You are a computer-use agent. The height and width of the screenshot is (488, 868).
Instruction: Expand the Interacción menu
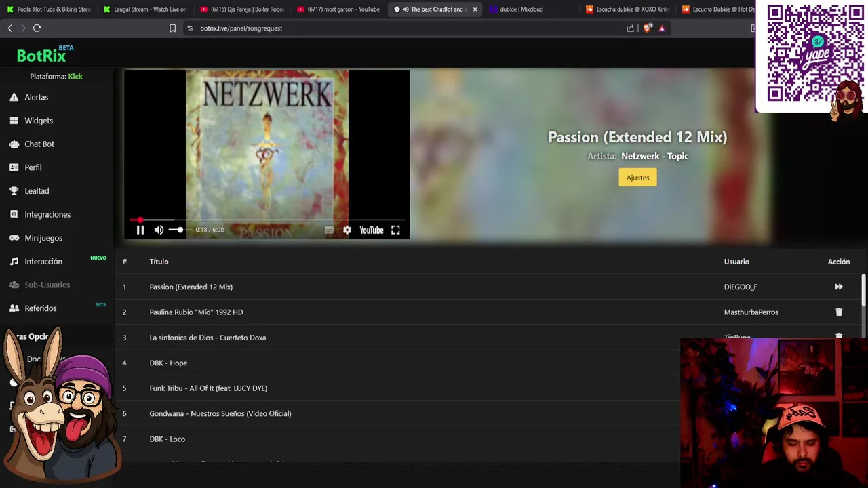point(43,262)
